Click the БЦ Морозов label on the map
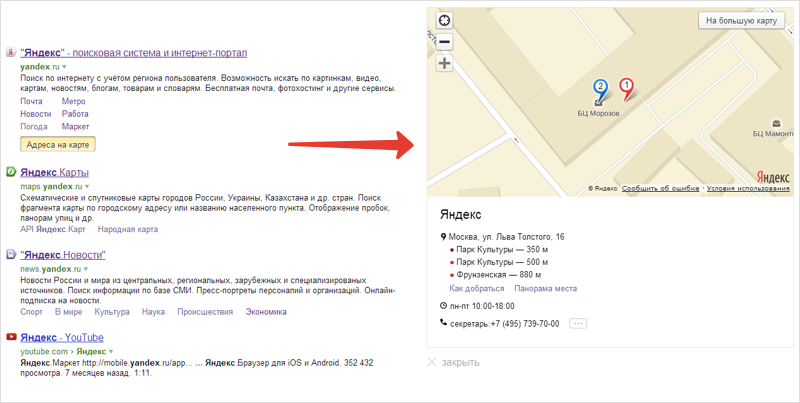Screen dimensions: 800x403 [x=598, y=113]
